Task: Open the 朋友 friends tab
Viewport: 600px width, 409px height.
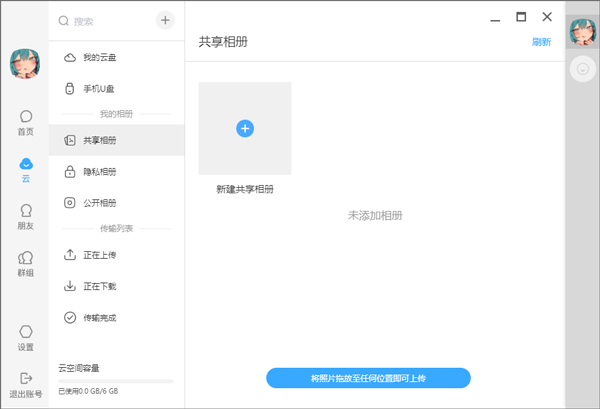Action: (26, 217)
